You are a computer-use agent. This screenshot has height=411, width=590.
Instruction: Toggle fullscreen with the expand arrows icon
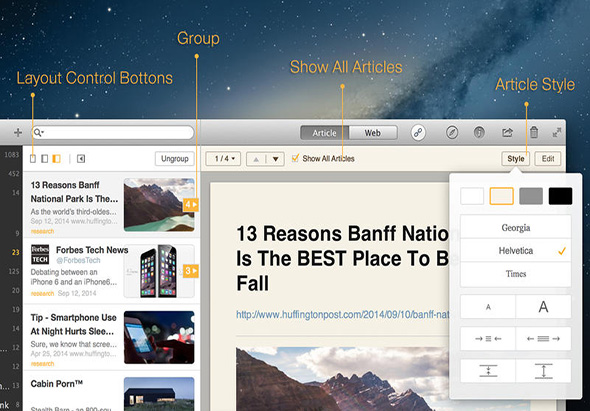pyautogui.click(x=557, y=132)
